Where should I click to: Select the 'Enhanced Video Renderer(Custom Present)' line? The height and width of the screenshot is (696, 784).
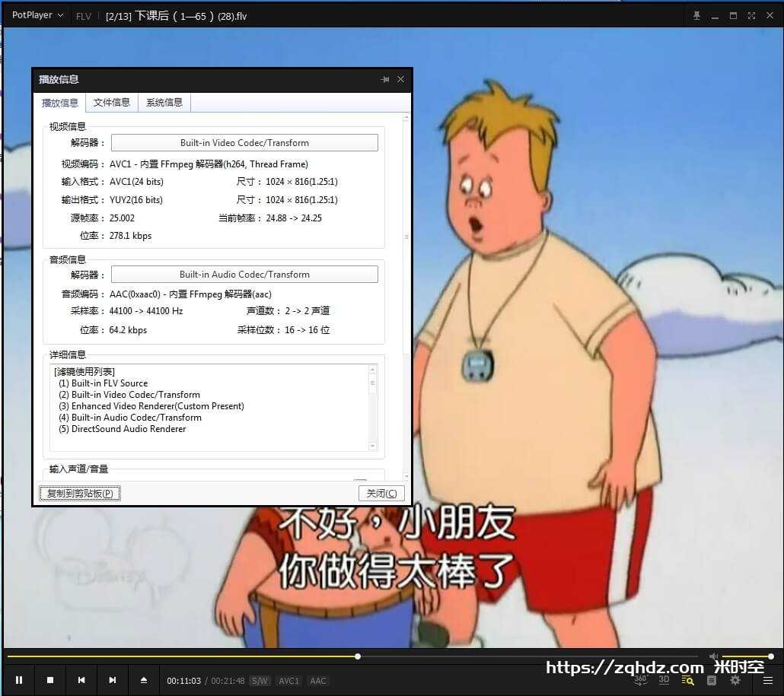151,406
